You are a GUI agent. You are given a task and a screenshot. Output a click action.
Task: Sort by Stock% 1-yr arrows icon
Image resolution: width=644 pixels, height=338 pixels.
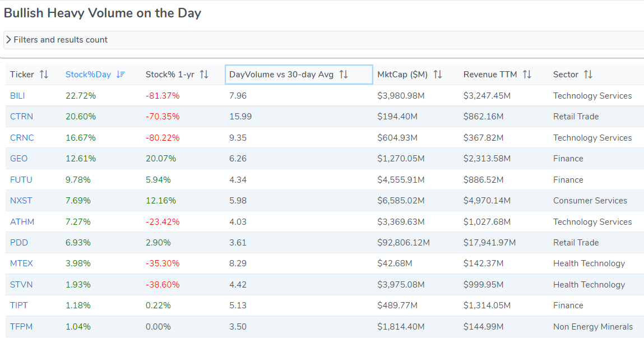click(204, 75)
